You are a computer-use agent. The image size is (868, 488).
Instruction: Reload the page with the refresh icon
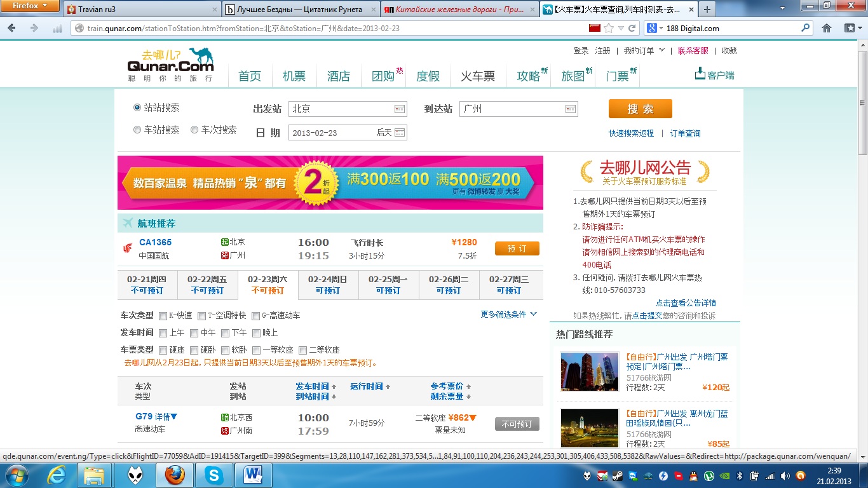[632, 28]
